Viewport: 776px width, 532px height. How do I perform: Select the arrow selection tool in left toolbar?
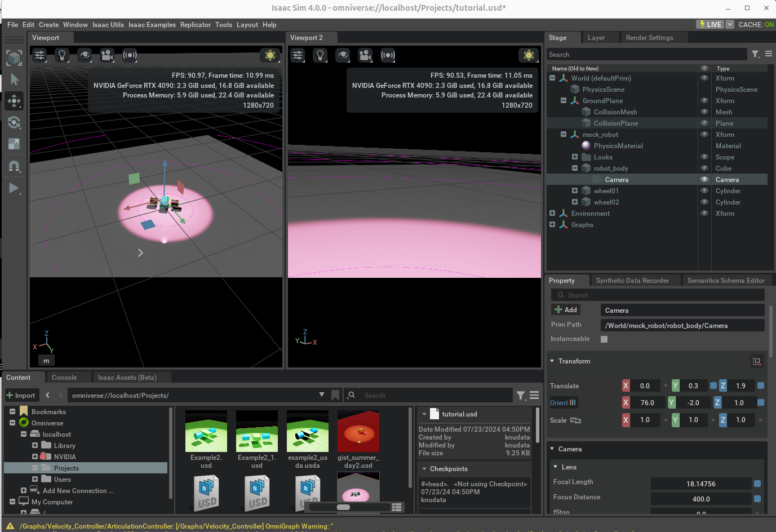[x=14, y=79]
